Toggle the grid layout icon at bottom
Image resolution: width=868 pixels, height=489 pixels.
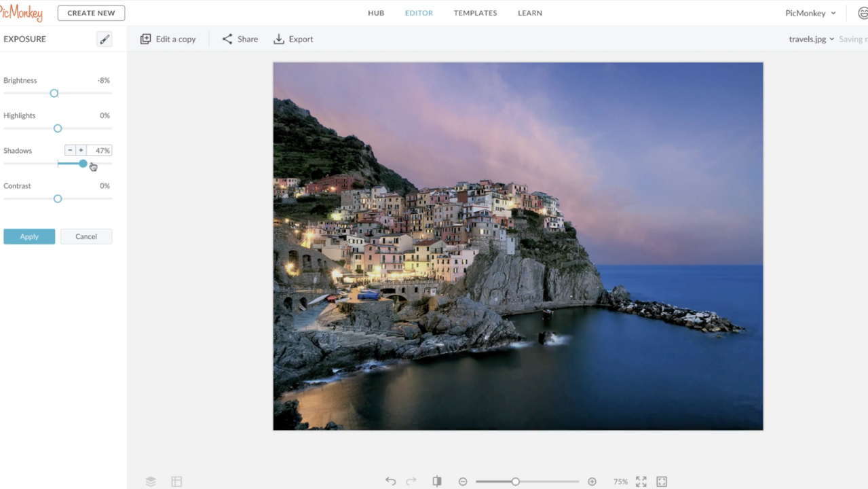(x=176, y=482)
